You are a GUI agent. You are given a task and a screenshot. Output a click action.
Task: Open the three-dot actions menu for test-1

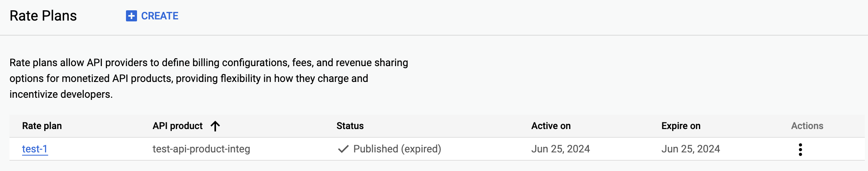pyautogui.click(x=800, y=149)
